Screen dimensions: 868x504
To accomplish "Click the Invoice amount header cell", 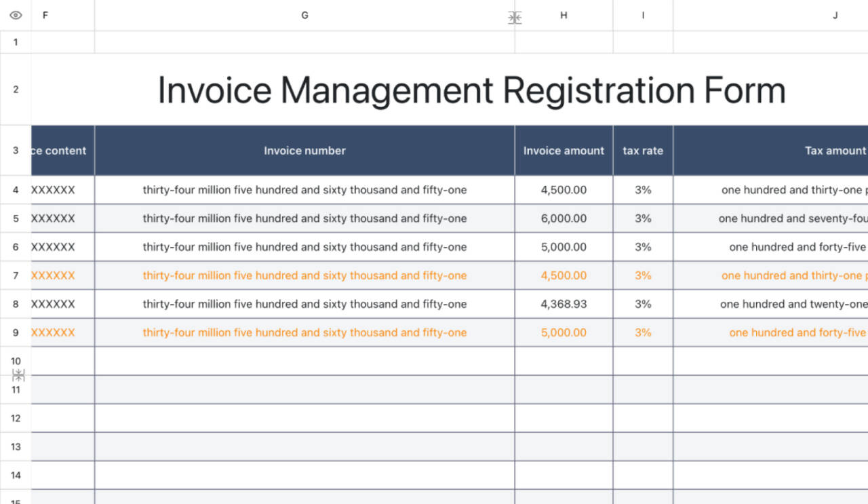I will coord(564,151).
